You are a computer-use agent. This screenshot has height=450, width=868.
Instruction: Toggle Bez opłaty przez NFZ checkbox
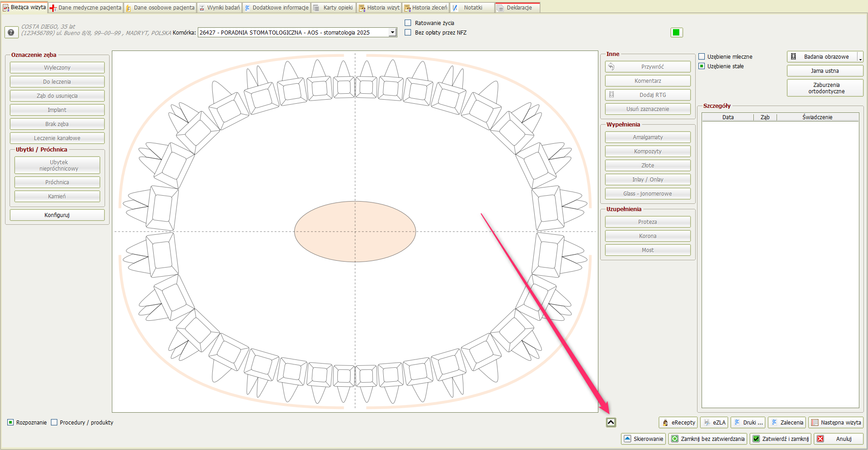pyautogui.click(x=408, y=32)
